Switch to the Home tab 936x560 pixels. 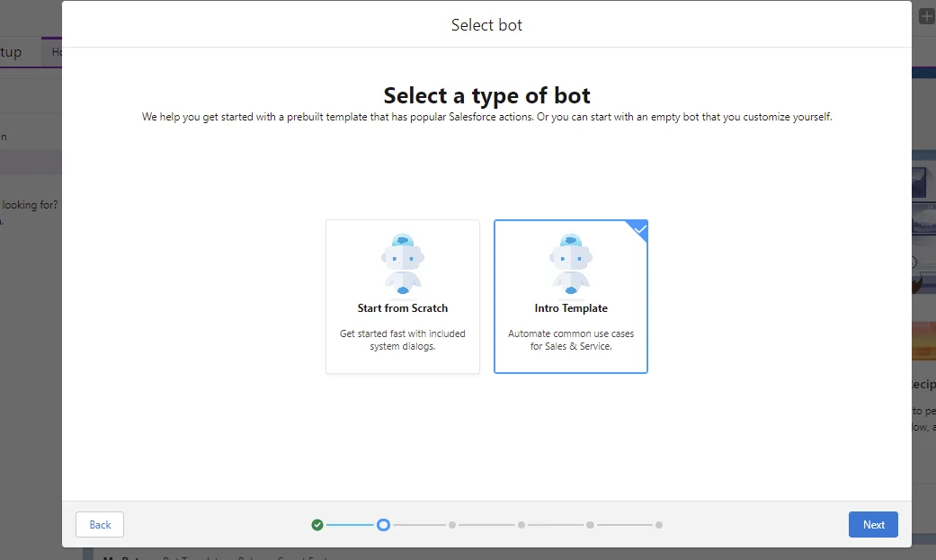pos(58,51)
